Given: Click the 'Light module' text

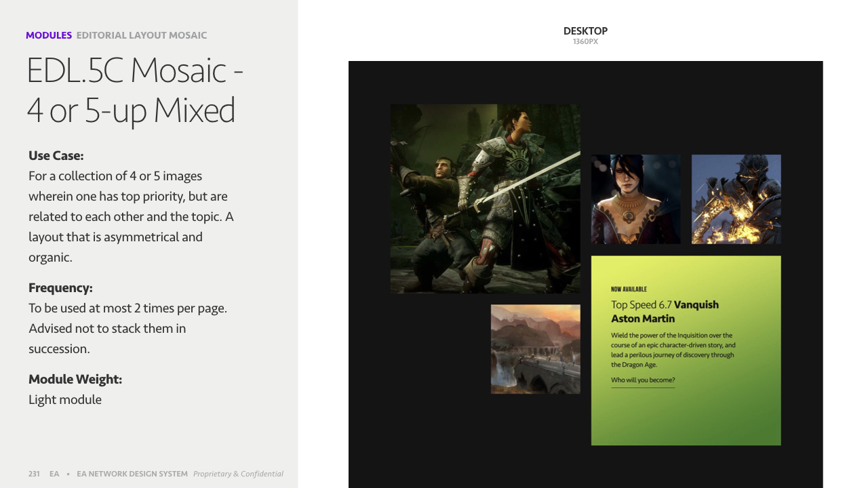Looking at the screenshot, I should pyautogui.click(x=65, y=399).
